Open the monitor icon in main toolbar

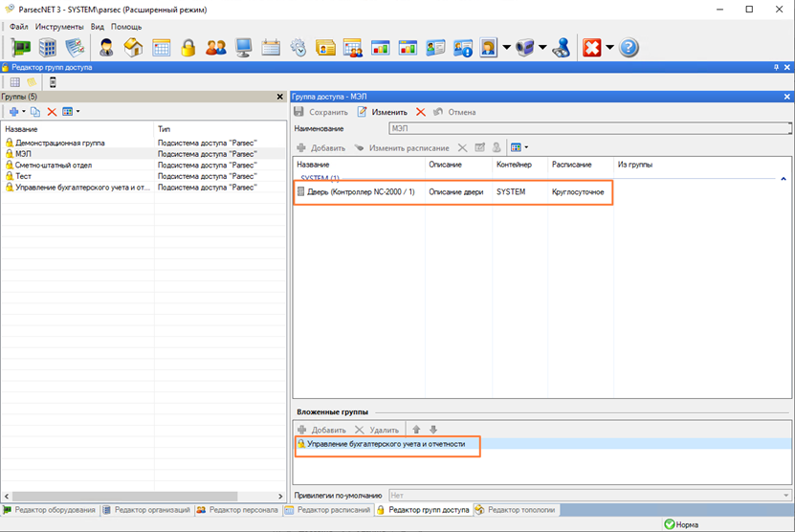(244, 47)
